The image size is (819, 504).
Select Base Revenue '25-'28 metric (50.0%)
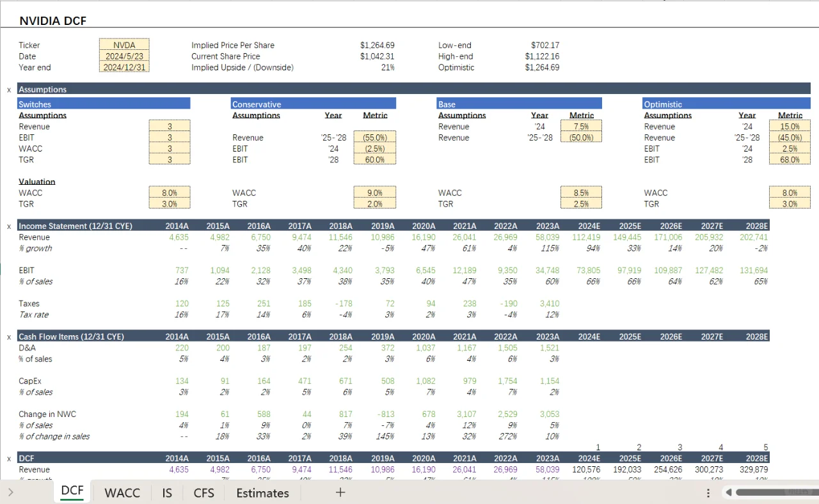click(581, 138)
